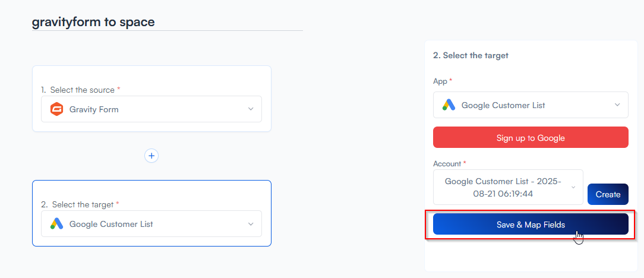
Task: Open the left target dropdown chevron
Action: [x=251, y=224]
